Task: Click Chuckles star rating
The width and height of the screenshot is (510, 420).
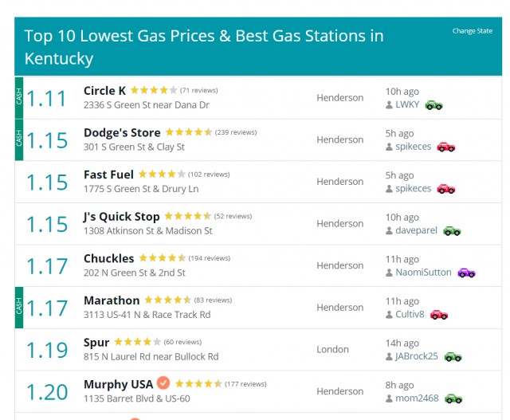Action: pyautogui.click(x=163, y=258)
